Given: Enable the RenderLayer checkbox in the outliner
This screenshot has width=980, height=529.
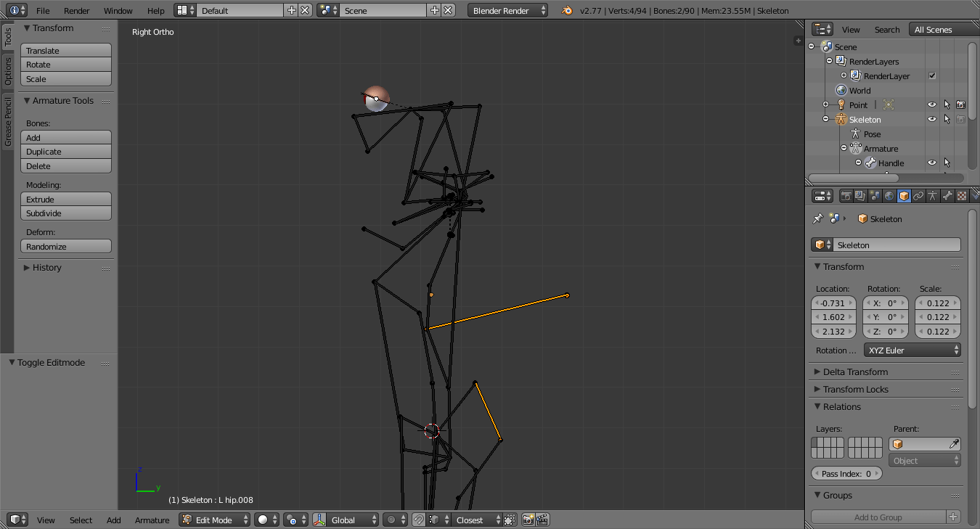Looking at the screenshot, I should [931, 75].
